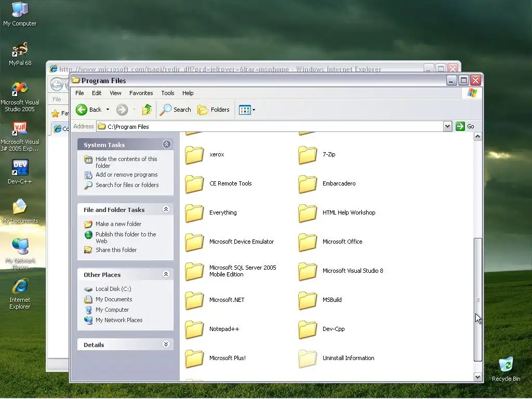Image resolution: width=532 pixels, height=399 pixels.
Task: Select the CE Remote Tools folder
Action: coord(219,184)
